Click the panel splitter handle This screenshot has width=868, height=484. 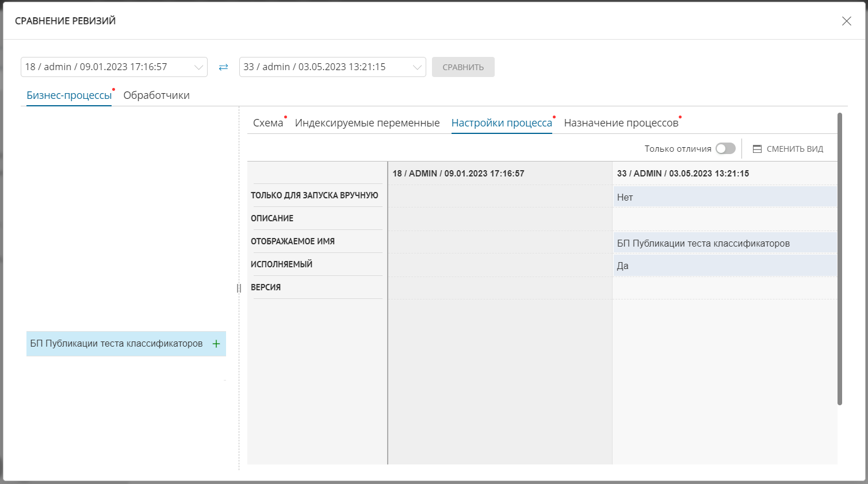[x=239, y=288]
